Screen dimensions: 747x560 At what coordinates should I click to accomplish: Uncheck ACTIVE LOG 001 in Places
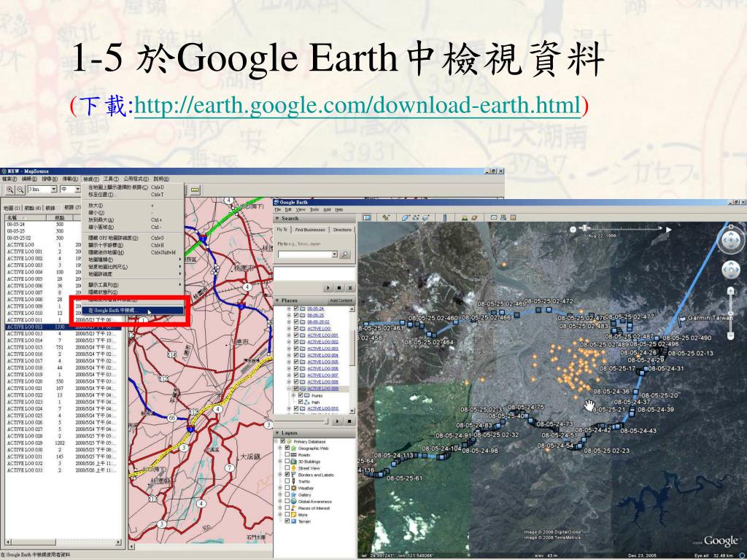[296, 335]
